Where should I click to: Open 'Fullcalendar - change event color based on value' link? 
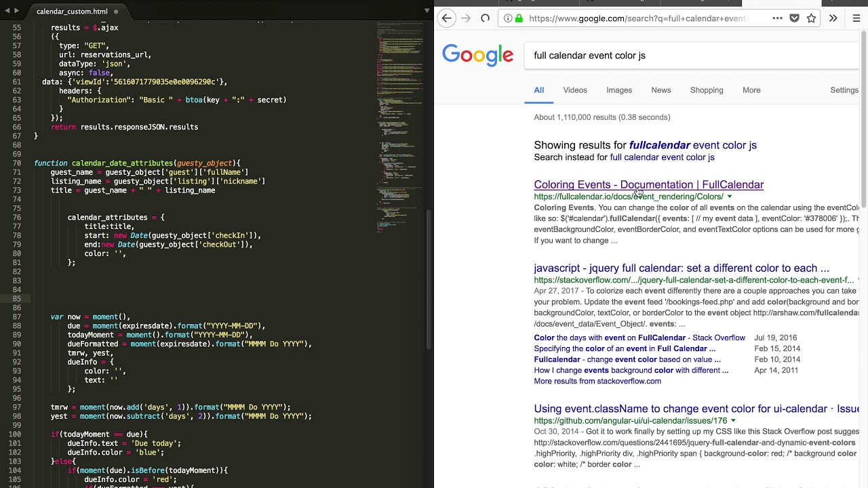pyautogui.click(x=627, y=359)
